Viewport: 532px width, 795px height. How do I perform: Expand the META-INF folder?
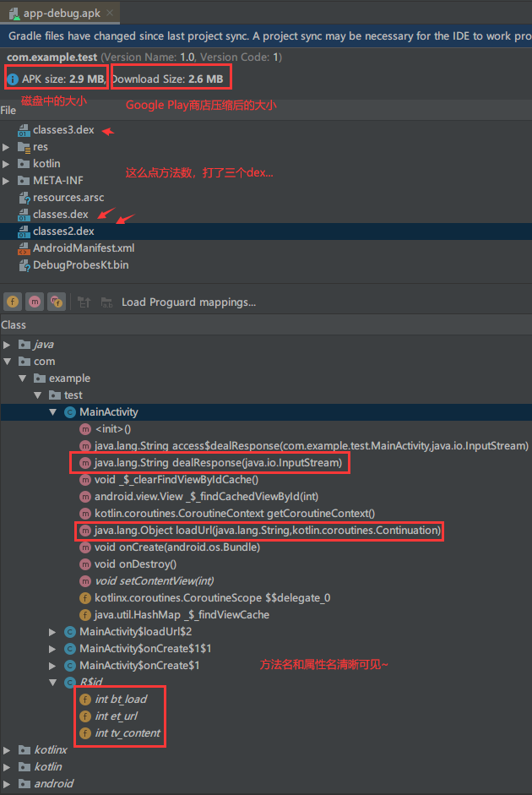coord(6,181)
